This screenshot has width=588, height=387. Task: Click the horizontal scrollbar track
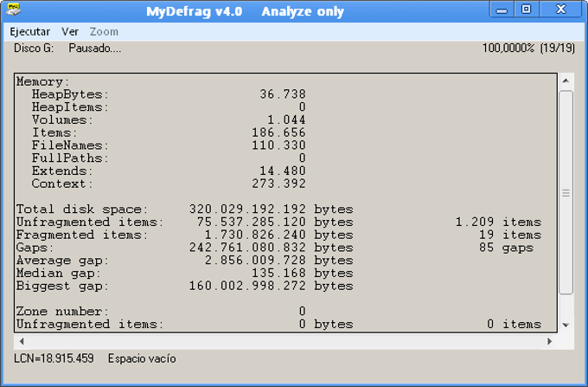tap(285, 341)
